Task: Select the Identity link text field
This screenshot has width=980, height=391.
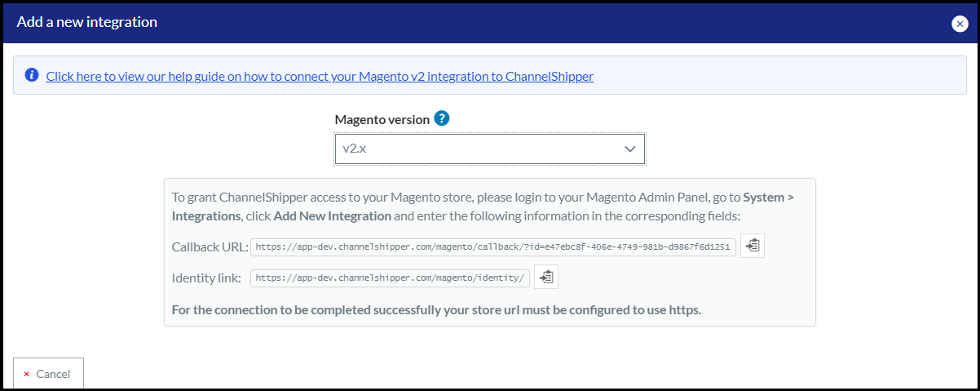Action: tap(391, 278)
